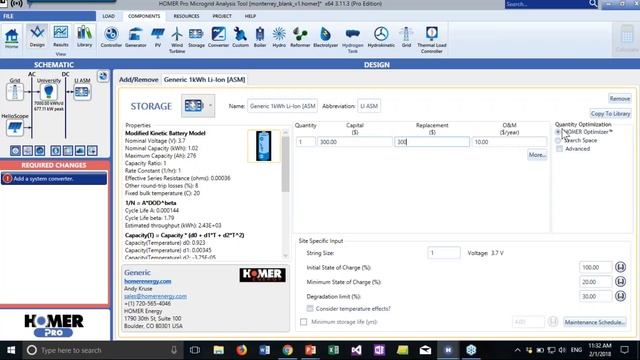Click the Quantity input field
This screenshot has width=640, height=360.
305,142
